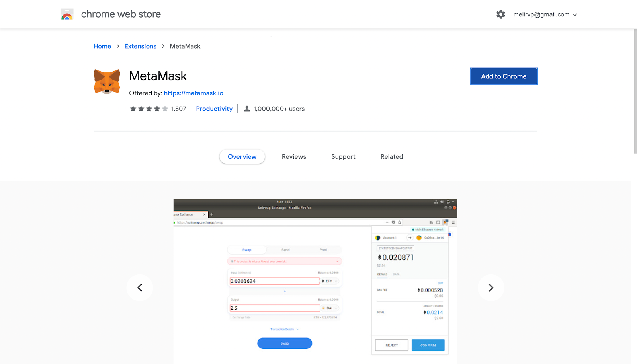The image size is (637, 364).
Task: Click Swap tab in Uniswap screenshot
Action: 247,250
